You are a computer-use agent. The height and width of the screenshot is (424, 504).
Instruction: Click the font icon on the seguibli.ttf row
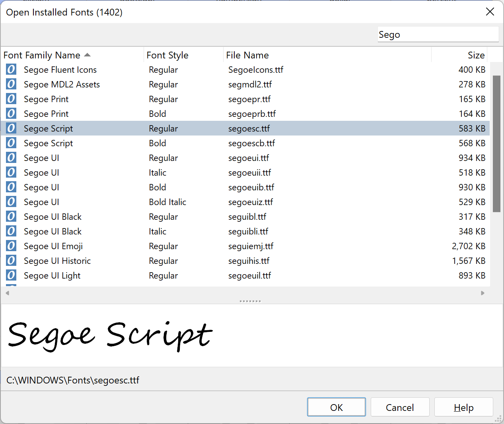click(x=11, y=231)
